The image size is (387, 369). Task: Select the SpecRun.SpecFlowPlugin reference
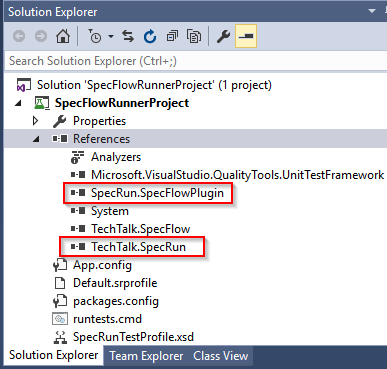tap(157, 193)
